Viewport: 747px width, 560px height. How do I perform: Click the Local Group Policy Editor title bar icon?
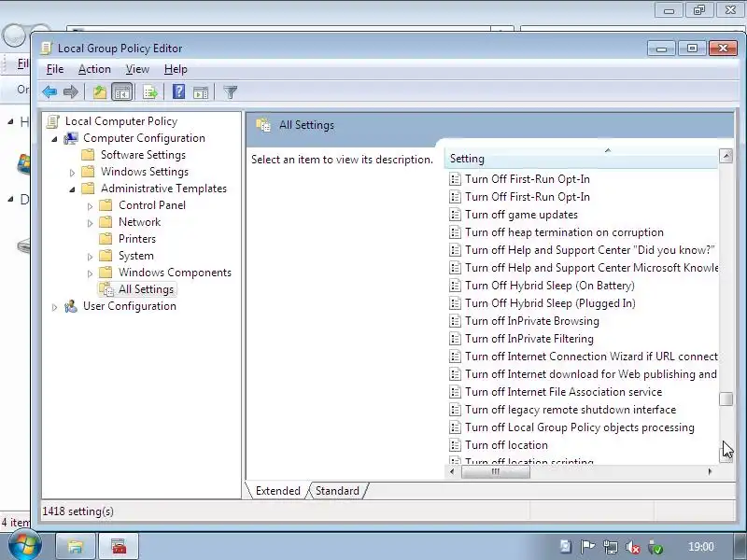tap(46, 49)
